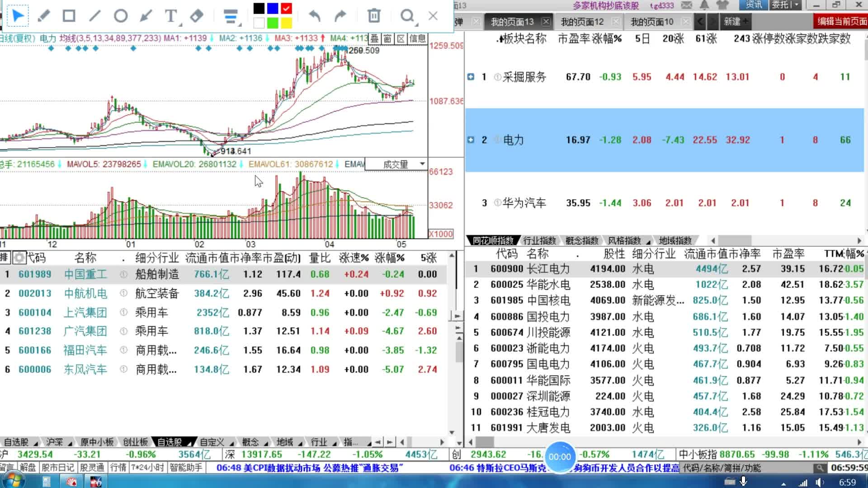Switch to 我的页面13 tab

pyautogui.click(x=512, y=22)
